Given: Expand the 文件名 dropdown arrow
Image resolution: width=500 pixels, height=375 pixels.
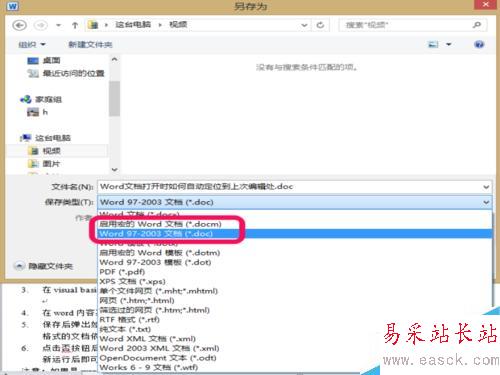Looking at the screenshot, I should 486,187.
